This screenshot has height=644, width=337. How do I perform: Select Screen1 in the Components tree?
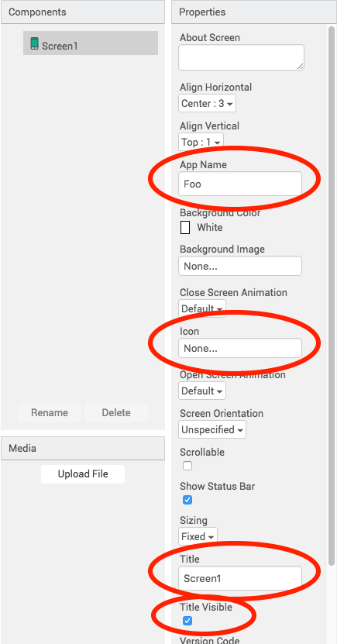91,43
